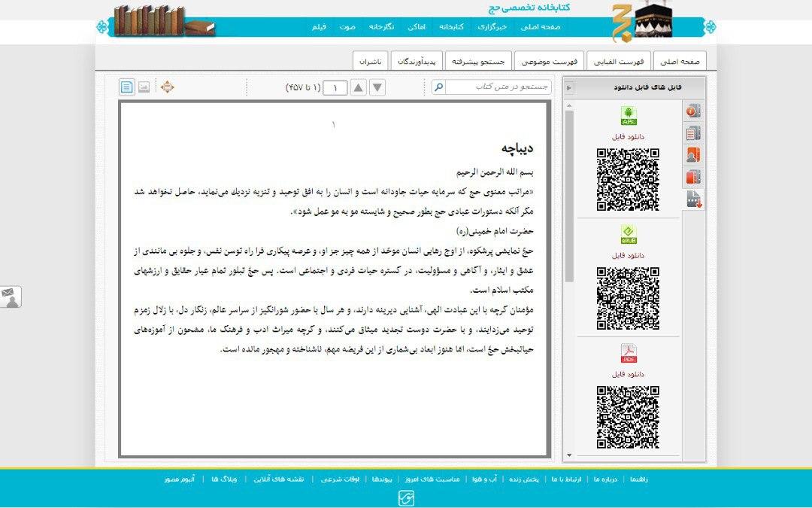Click the book text search field
The width and height of the screenshot is (812, 508).
(498, 87)
